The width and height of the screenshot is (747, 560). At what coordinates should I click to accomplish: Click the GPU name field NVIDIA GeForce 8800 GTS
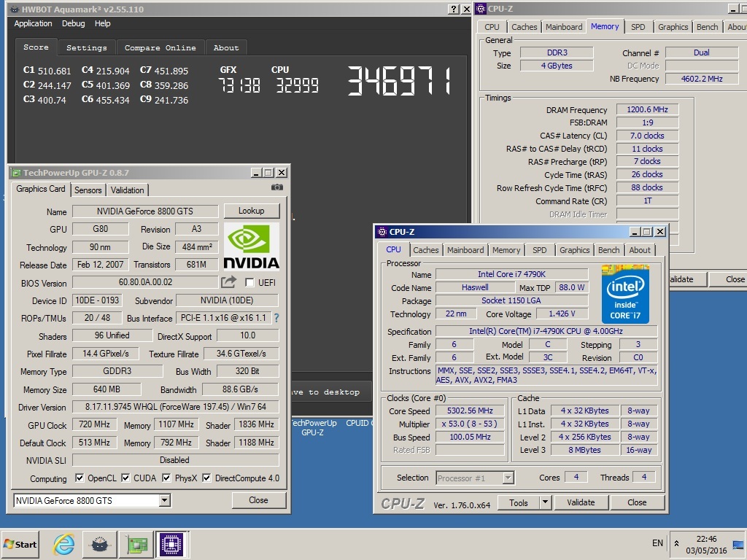coord(145,211)
